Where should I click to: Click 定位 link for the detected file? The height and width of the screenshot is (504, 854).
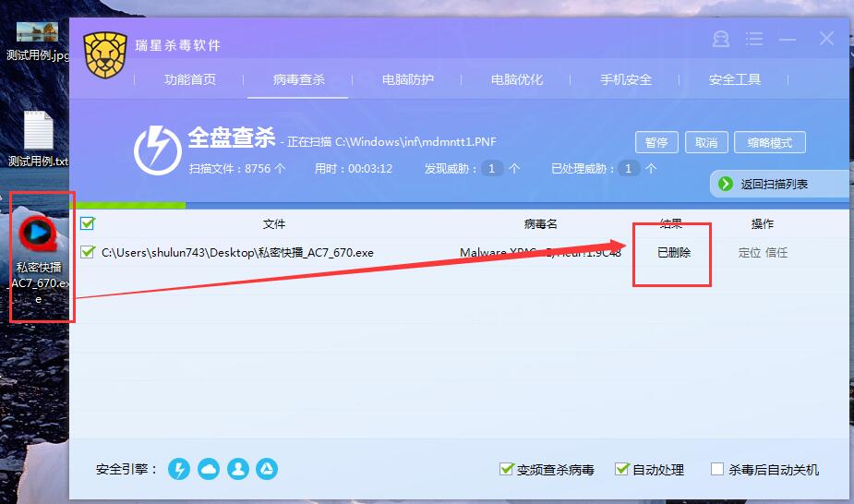750,253
